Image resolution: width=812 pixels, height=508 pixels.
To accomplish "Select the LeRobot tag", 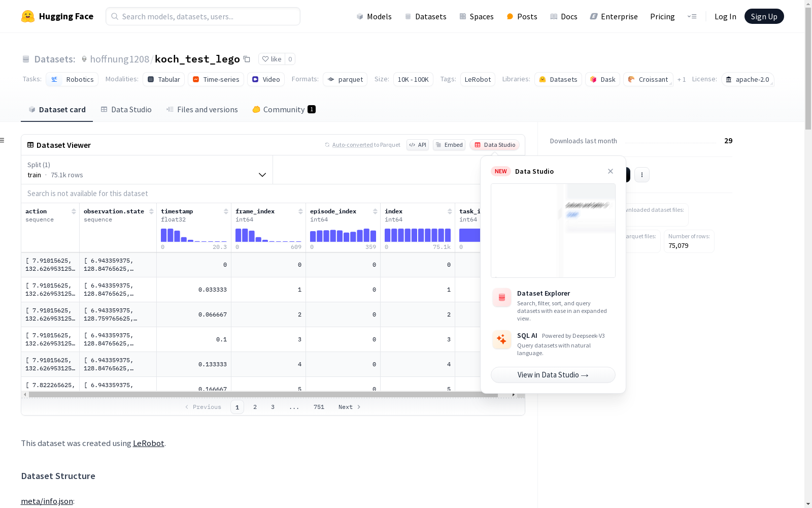I will coord(478,79).
